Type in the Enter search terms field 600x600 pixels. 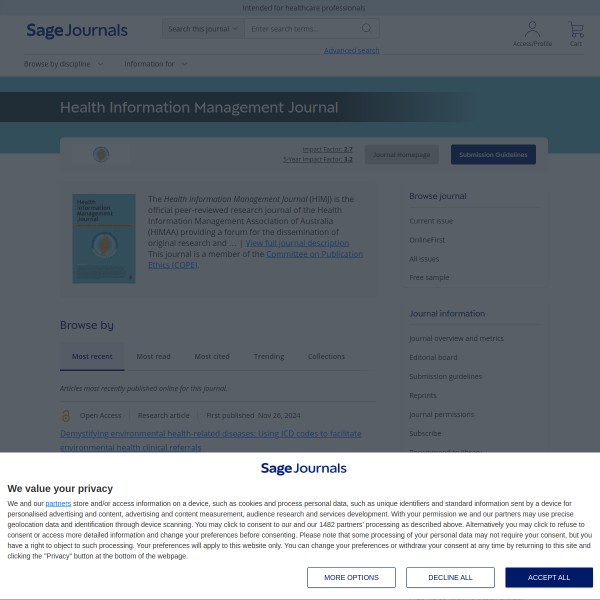pos(303,29)
